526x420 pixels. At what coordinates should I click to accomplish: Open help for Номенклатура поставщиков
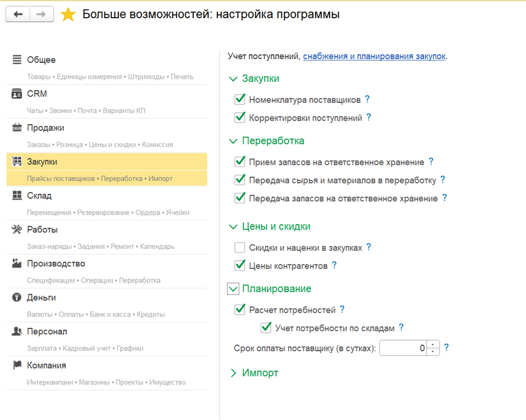click(x=367, y=99)
